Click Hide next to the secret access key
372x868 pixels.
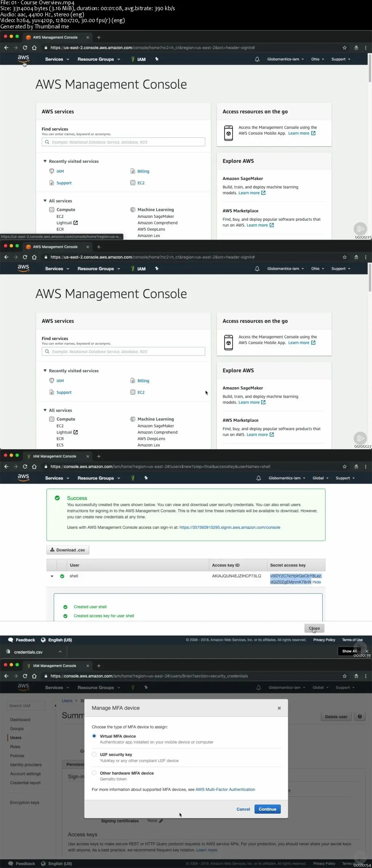pyautogui.click(x=316, y=582)
